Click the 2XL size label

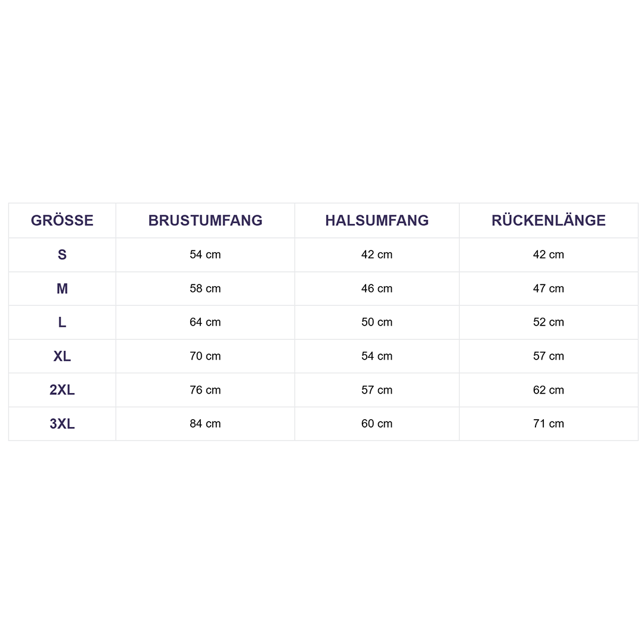[x=62, y=390]
